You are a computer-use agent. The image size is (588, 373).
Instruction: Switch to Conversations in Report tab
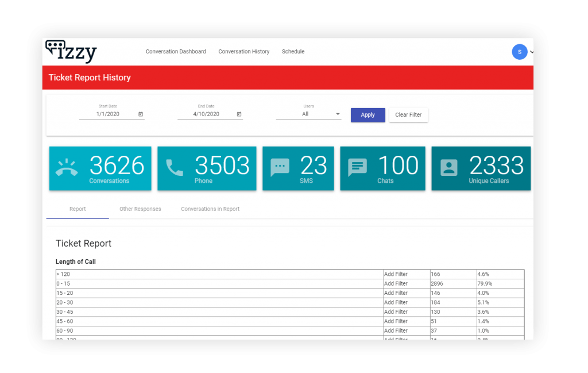click(x=210, y=209)
